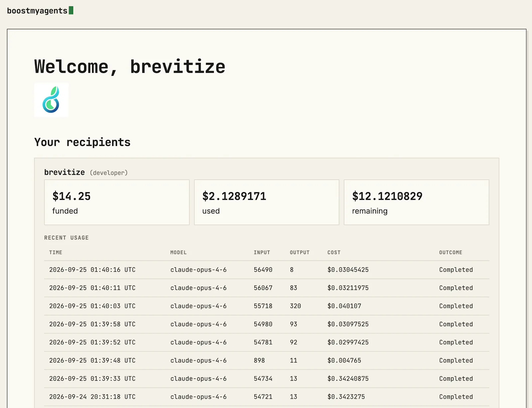Click cost value $0.03097525
Screen dimensions: 532x408
[x=348, y=324]
